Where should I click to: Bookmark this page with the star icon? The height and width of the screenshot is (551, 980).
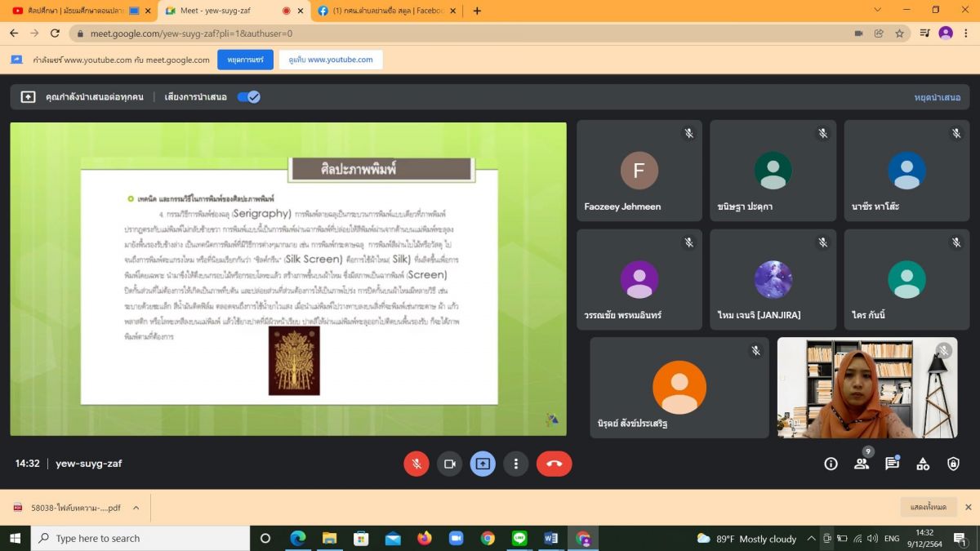tap(899, 33)
